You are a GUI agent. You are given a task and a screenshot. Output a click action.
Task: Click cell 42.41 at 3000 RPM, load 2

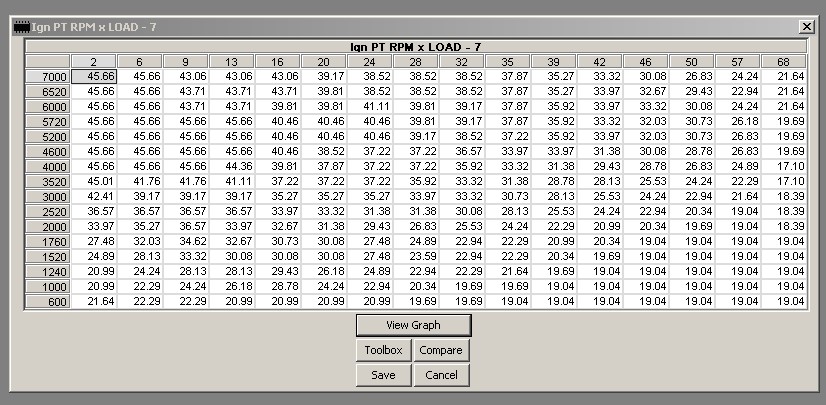(93, 196)
